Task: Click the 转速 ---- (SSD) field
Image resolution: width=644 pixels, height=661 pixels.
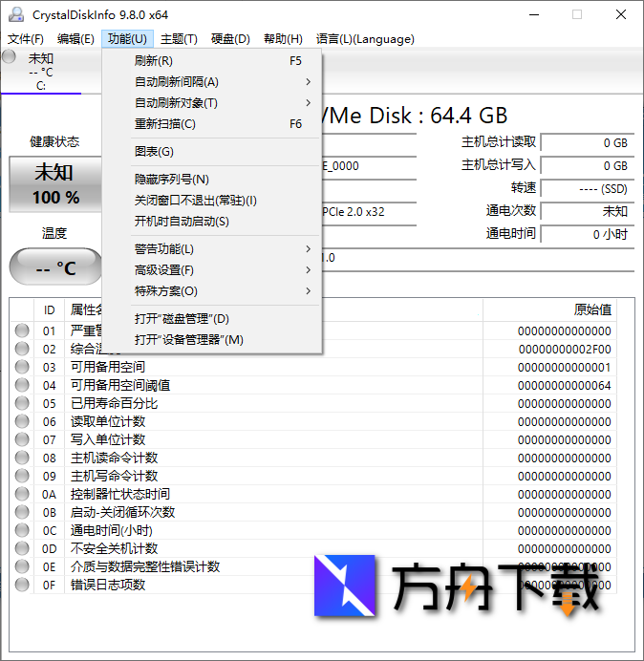Action: 588,188
